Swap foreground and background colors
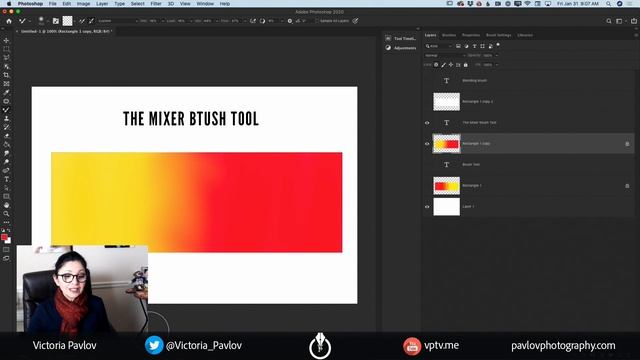The height and width of the screenshot is (360, 640). (9, 231)
